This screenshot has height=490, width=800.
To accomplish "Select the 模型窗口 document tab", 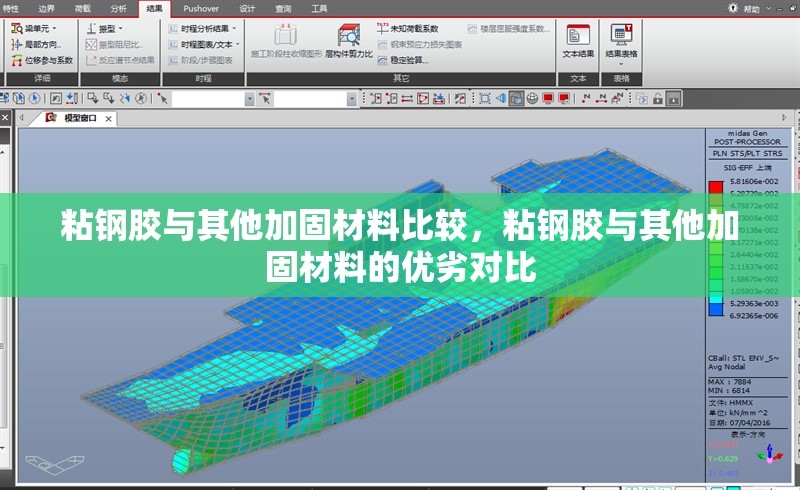I will coord(80,118).
